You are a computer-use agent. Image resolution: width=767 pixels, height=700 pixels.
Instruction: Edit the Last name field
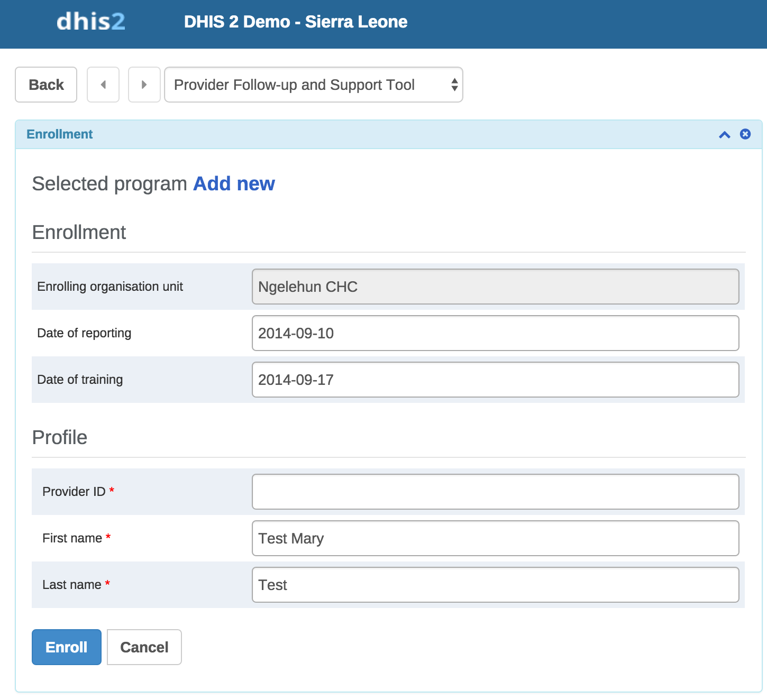[x=495, y=585]
